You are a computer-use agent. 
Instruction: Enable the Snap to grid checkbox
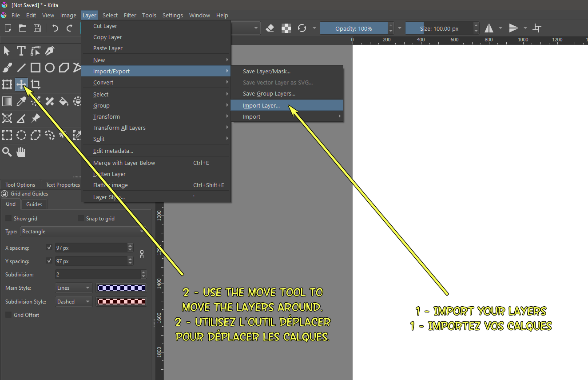pyautogui.click(x=81, y=218)
